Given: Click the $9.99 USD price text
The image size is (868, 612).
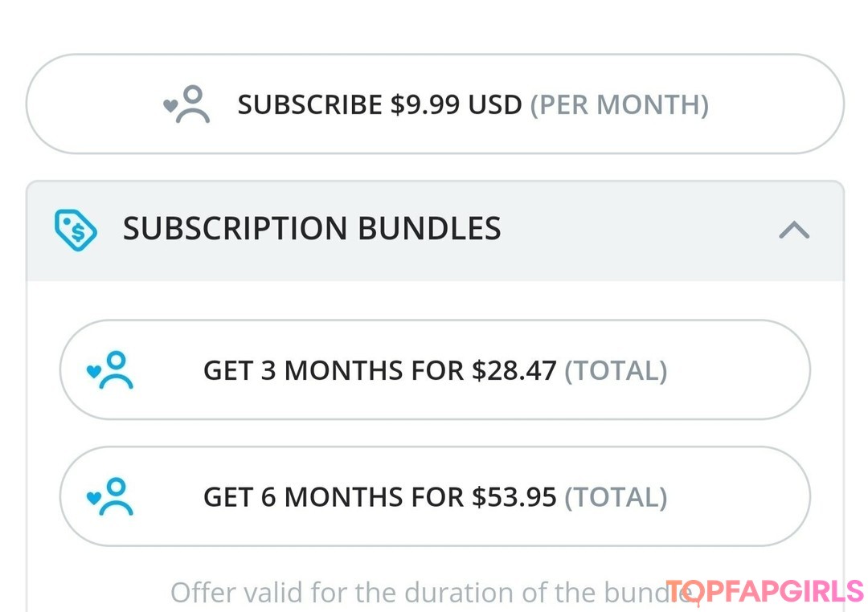Looking at the screenshot, I should [457, 105].
